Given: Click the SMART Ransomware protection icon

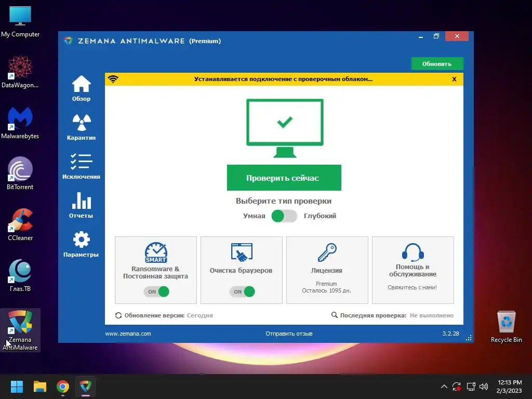Looking at the screenshot, I should tap(156, 252).
